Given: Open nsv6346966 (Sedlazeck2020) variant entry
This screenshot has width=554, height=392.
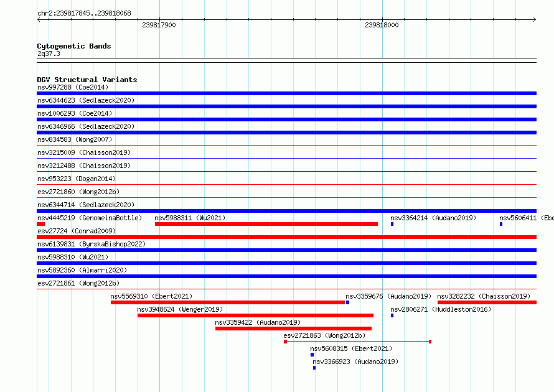Looking at the screenshot, I should [x=86, y=126].
